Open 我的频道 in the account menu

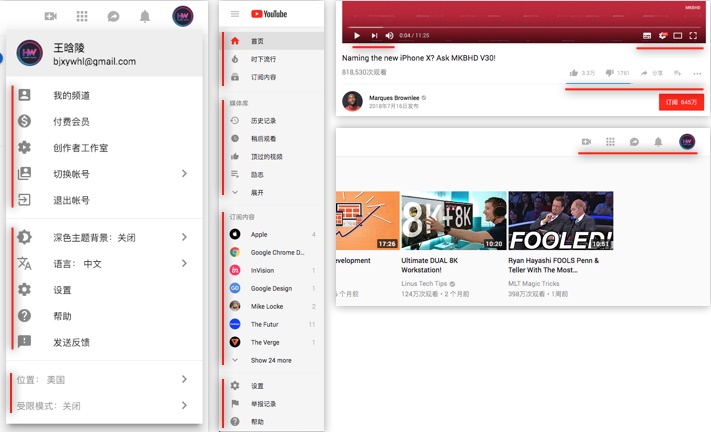pyautogui.click(x=104, y=95)
